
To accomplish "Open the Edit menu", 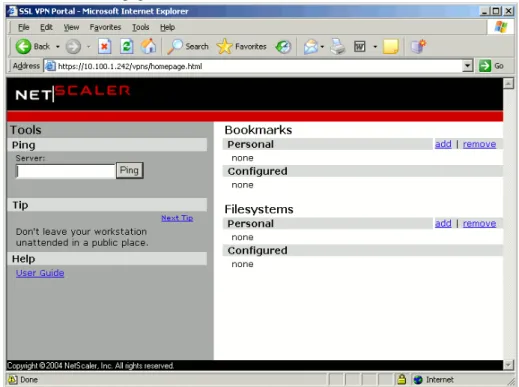I will (x=46, y=27).
